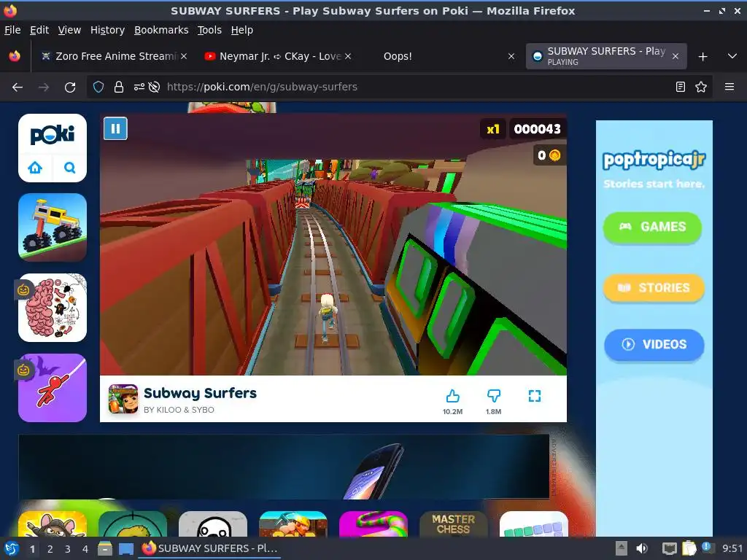Open the Master Chess game tile
Viewport: 747px width, 560px height.
pyautogui.click(x=453, y=524)
